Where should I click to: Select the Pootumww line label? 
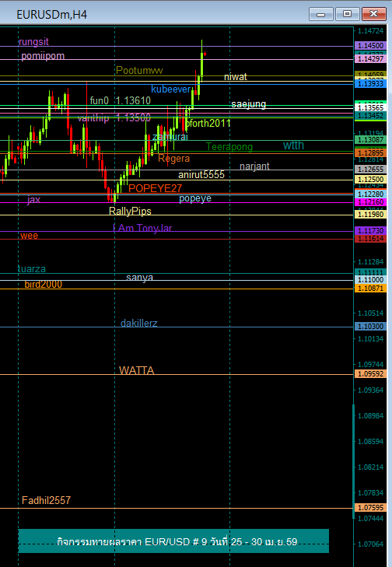[x=139, y=71]
